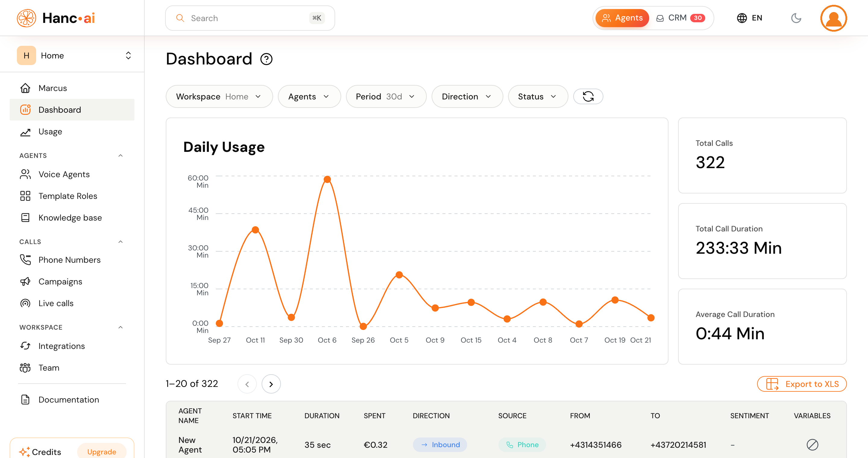Viewport: 868px width, 458px height.
Task: Click the Knowledge base book icon
Action: point(25,218)
